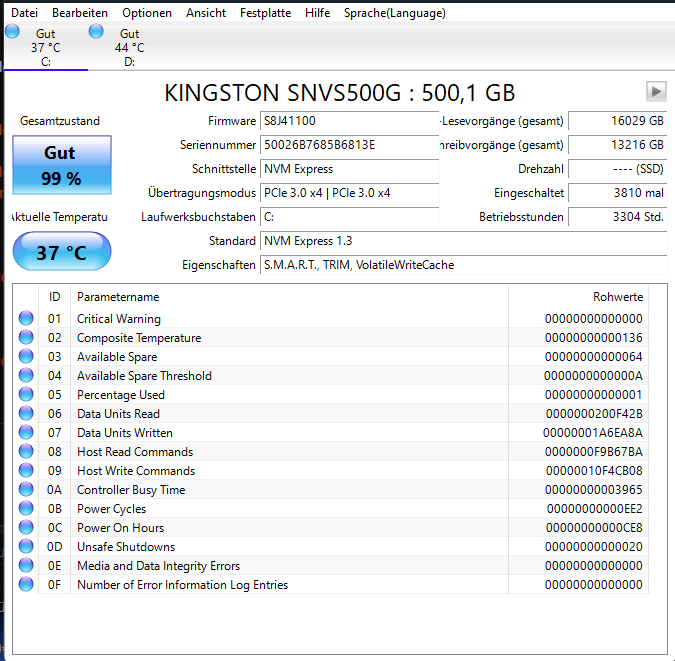Click the Drehzahl value ---- (SSD)
Viewport: 675px width, 661px height.
(x=618, y=169)
